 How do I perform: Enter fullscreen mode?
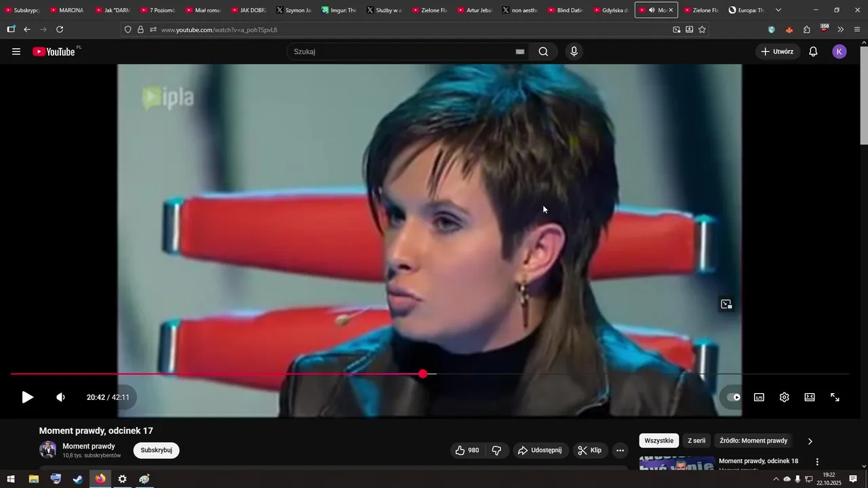pyautogui.click(x=835, y=397)
